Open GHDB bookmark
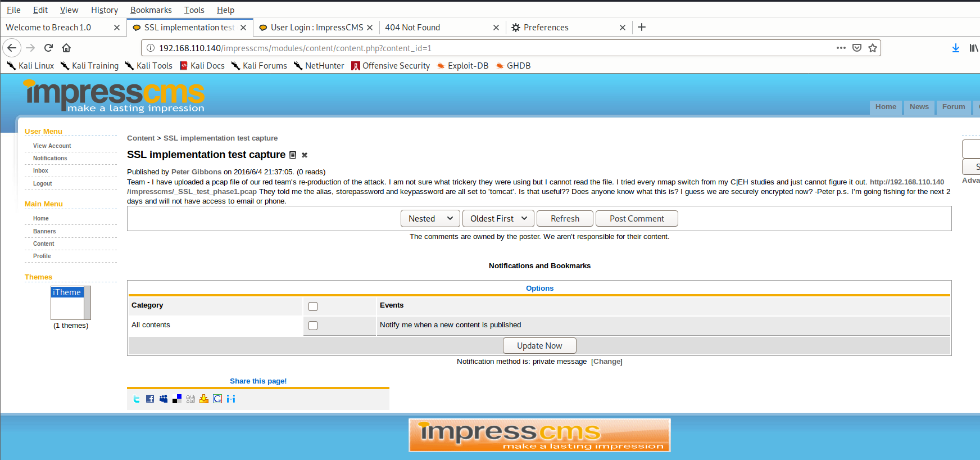This screenshot has width=980, height=460. (x=513, y=66)
